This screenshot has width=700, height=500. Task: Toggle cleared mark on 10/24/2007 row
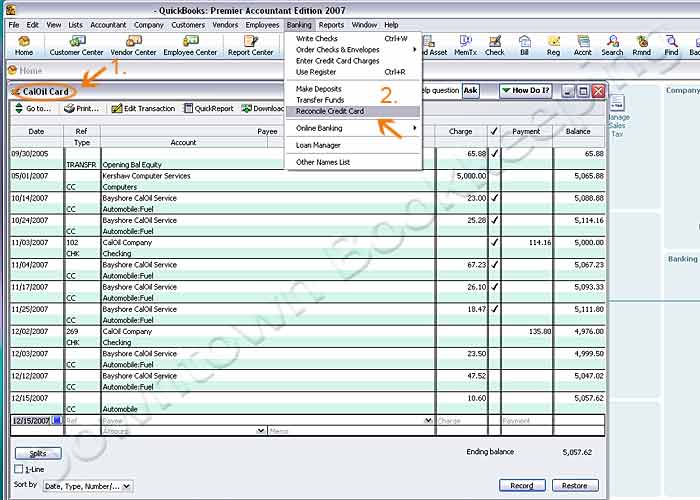point(494,220)
